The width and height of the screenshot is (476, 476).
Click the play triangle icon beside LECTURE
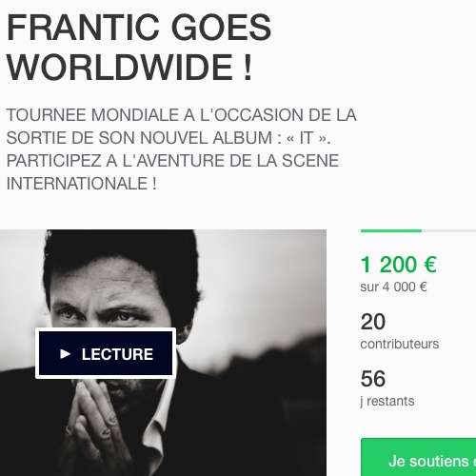point(65,354)
